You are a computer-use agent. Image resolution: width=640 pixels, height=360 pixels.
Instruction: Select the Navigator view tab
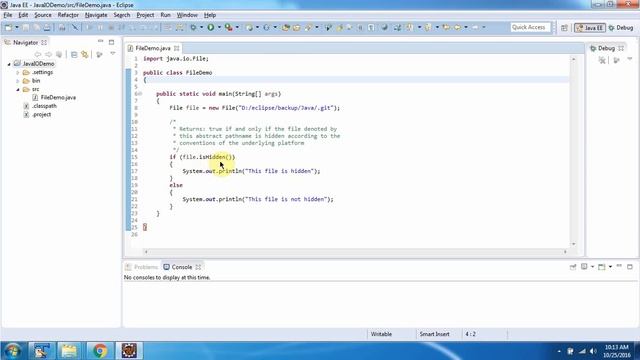click(x=25, y=42)
